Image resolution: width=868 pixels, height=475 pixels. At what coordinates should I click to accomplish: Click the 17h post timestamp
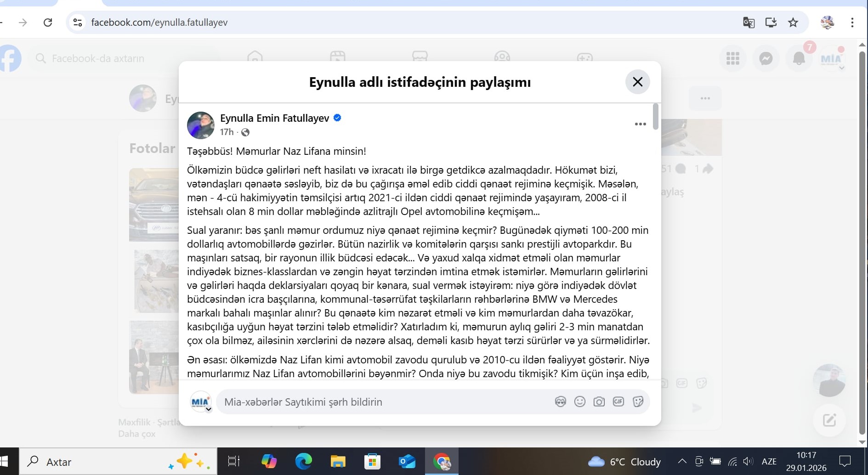[227, 132]
